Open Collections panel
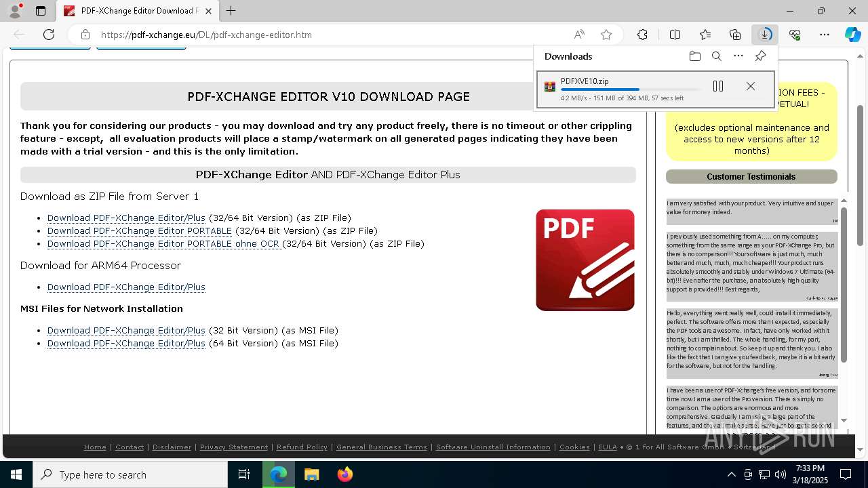This screenshot has width=868, height=488. [735, 35]
